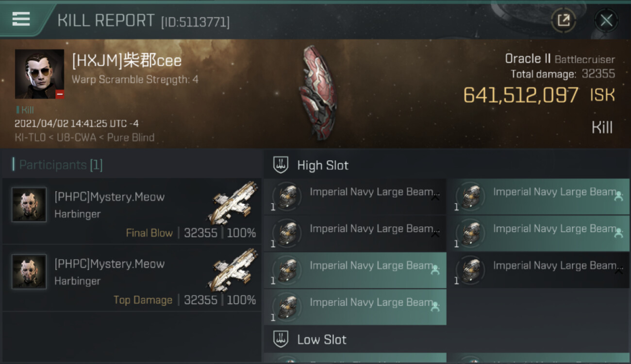Select top-right highlighted Imperial Navy Large Beam module

[x=538, y=197]
